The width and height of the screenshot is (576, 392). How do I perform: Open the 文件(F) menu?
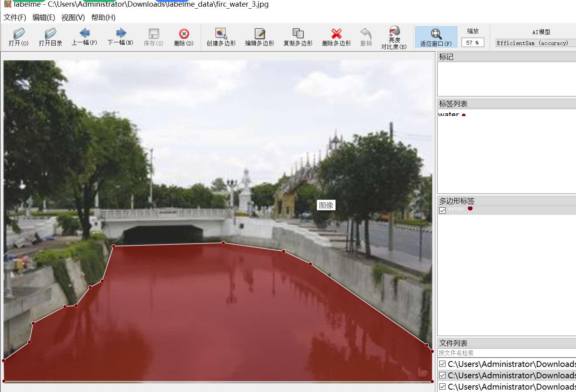point(15,17)
